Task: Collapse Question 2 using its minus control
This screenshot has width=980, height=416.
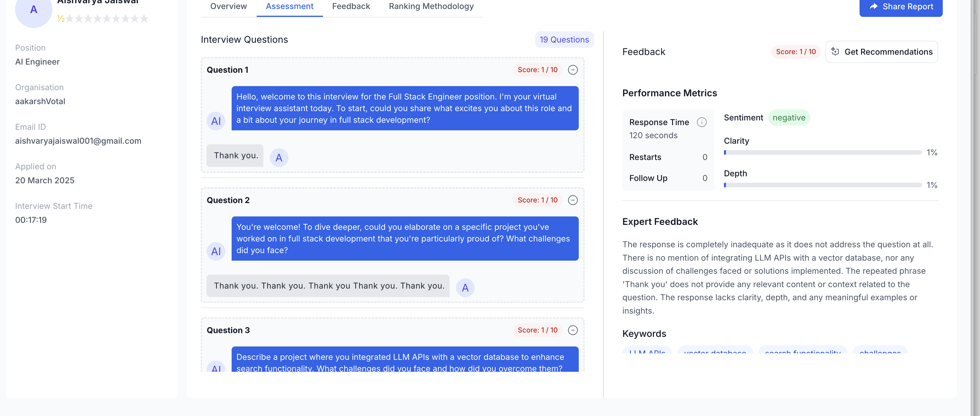Action: [573, 200]
